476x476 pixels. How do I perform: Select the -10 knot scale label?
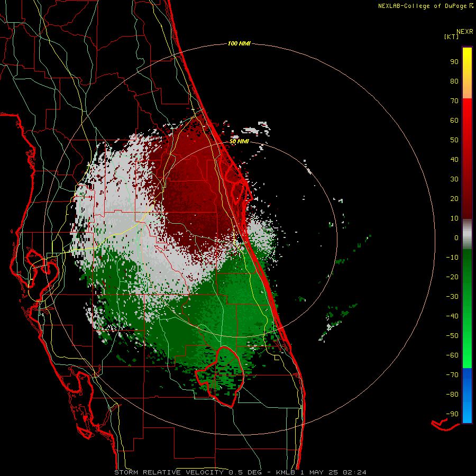tap(452, 258)
